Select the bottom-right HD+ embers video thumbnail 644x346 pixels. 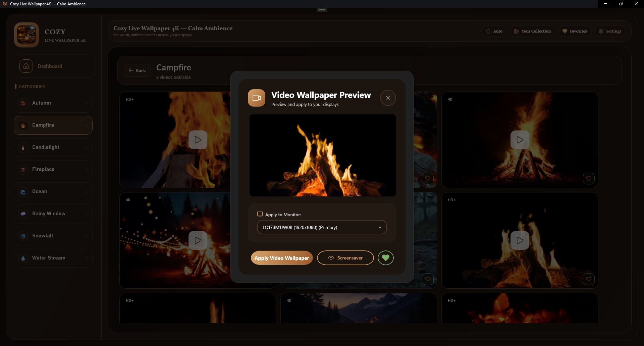click(520, 308)
